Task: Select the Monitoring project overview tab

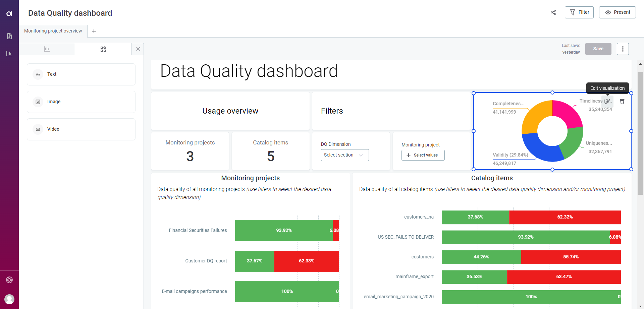Action: pyautogui.click(x=53, y=31)
